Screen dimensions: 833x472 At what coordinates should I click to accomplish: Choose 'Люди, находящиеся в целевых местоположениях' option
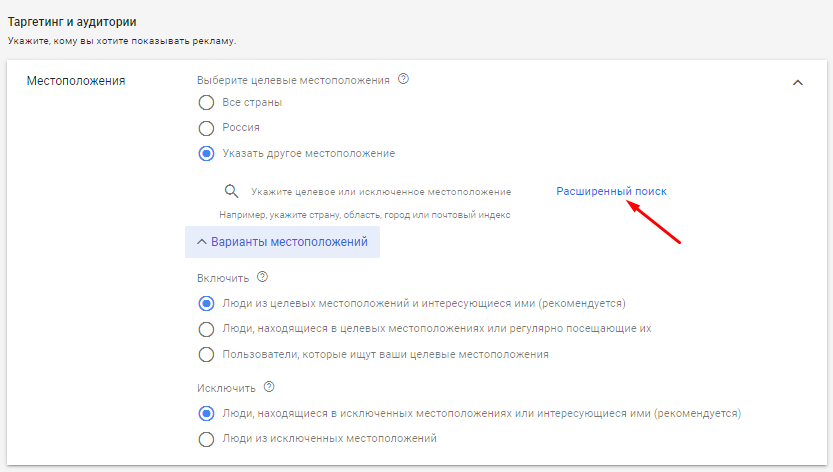coord(207,328)
